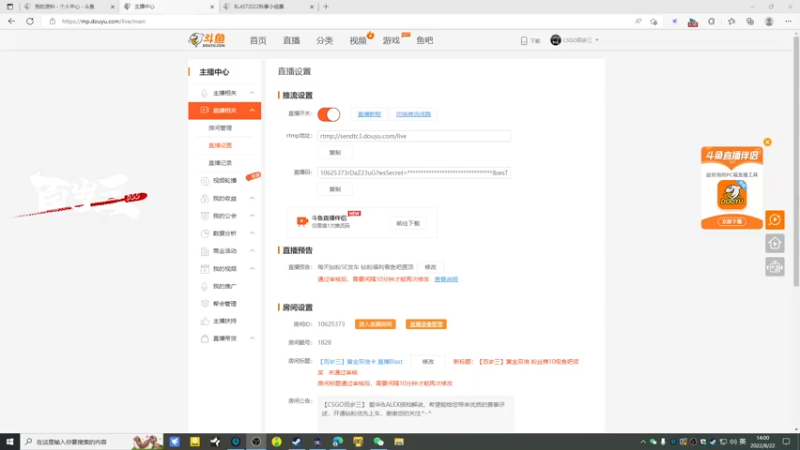Open the 首页 home menu item
The width and height of the screenshot is (800, 450).
[x=258, y=40]
